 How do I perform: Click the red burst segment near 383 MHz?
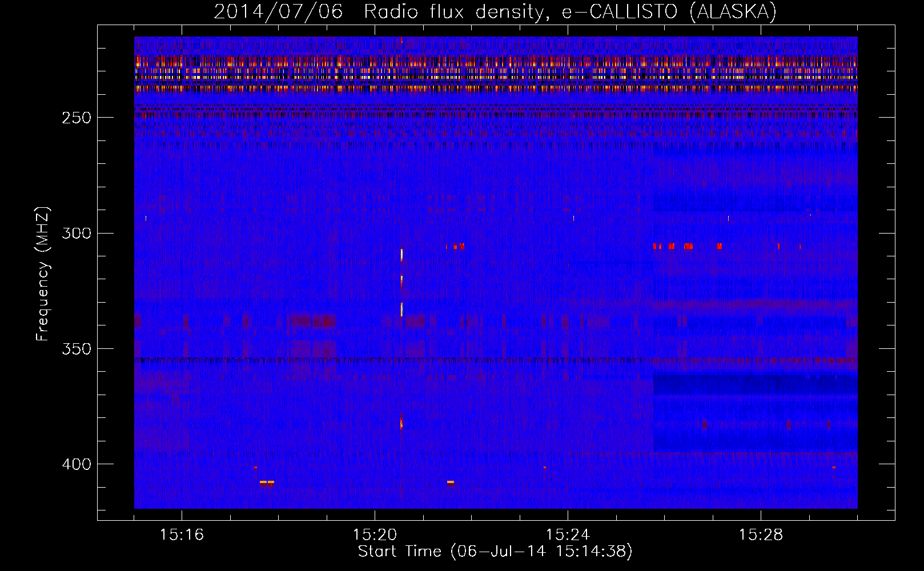(x=401, y=423)
